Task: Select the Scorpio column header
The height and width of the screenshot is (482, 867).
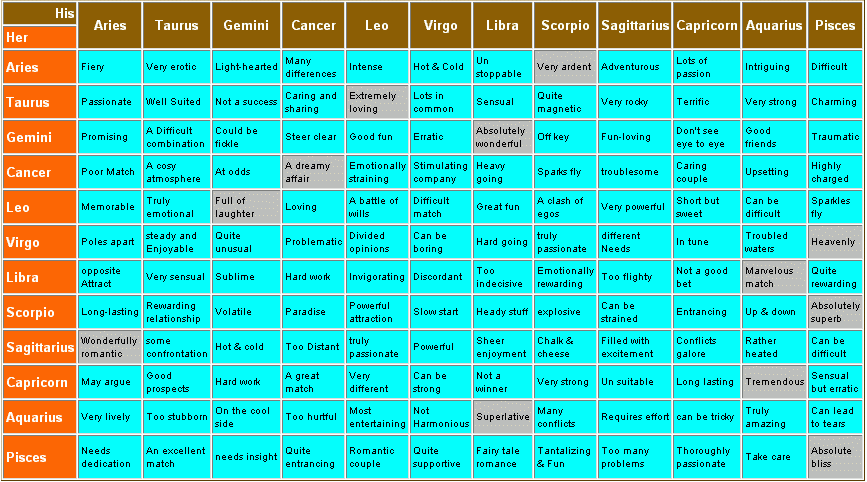Action: 565,25
